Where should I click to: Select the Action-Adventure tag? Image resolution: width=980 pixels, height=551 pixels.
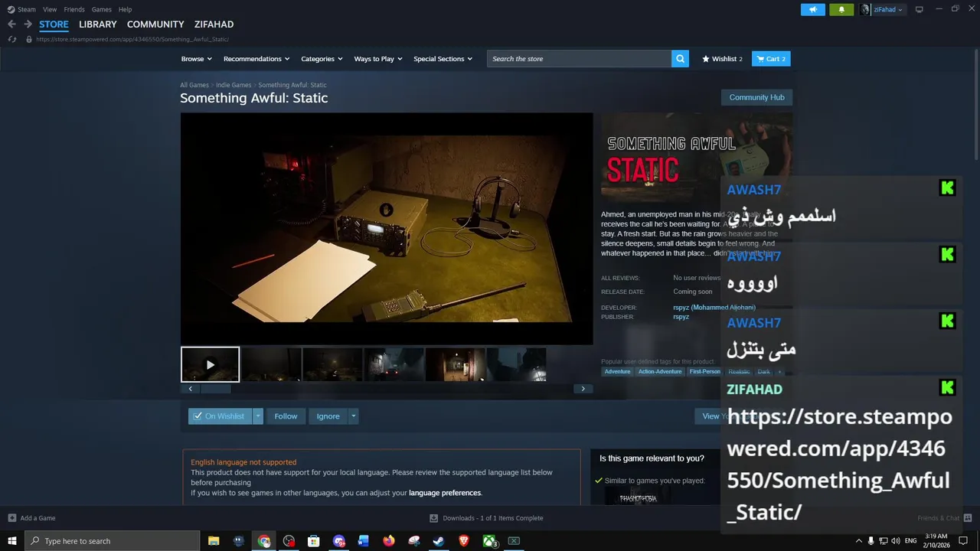click(x=660, y=372)
